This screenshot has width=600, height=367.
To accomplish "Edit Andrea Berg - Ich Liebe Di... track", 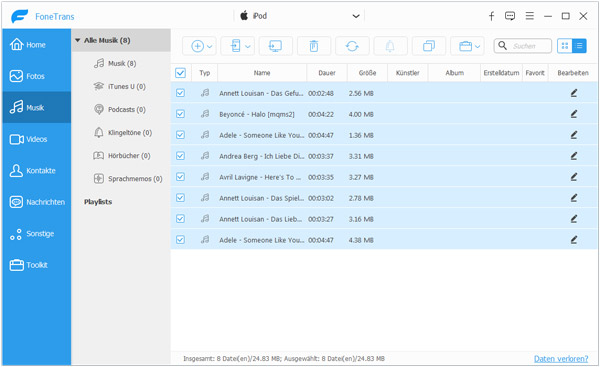I will [x=574, y=156].
